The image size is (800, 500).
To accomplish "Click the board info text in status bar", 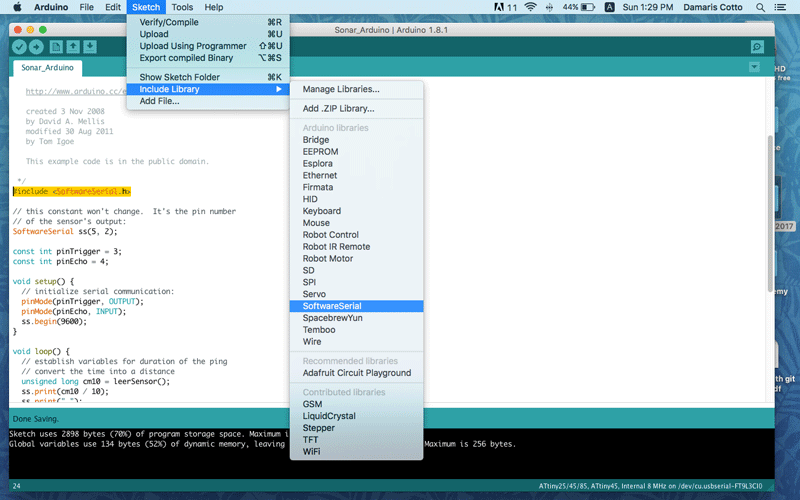I will coord(651,486).
